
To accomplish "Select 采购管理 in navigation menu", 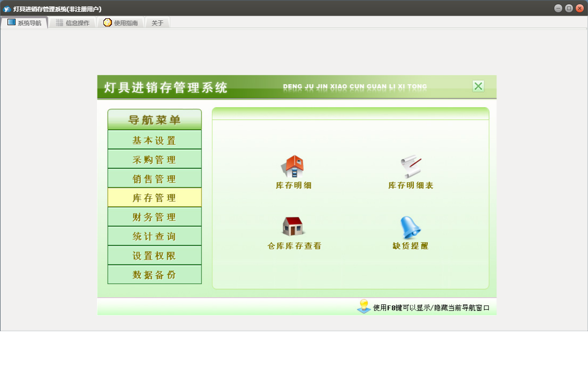I will [x=155, y=160].
